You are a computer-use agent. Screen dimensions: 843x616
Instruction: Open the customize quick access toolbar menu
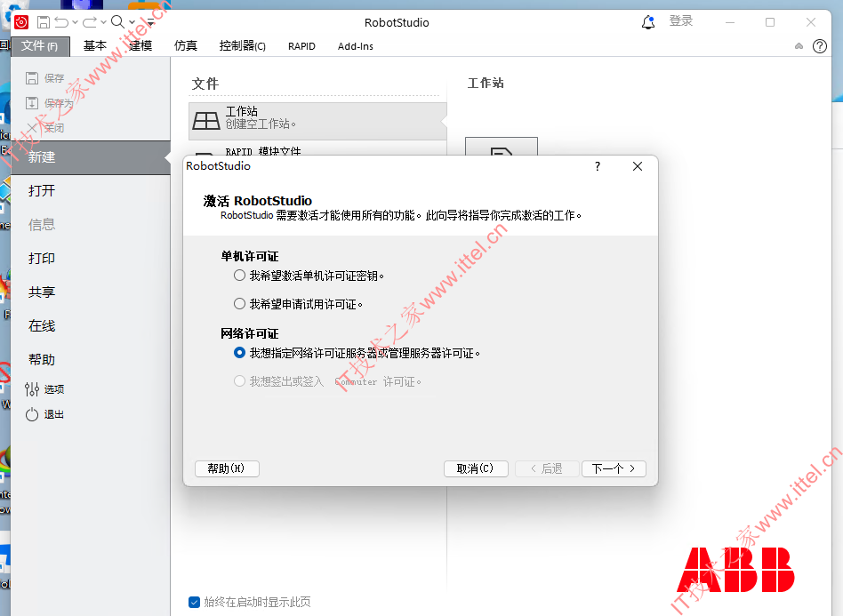150,22
